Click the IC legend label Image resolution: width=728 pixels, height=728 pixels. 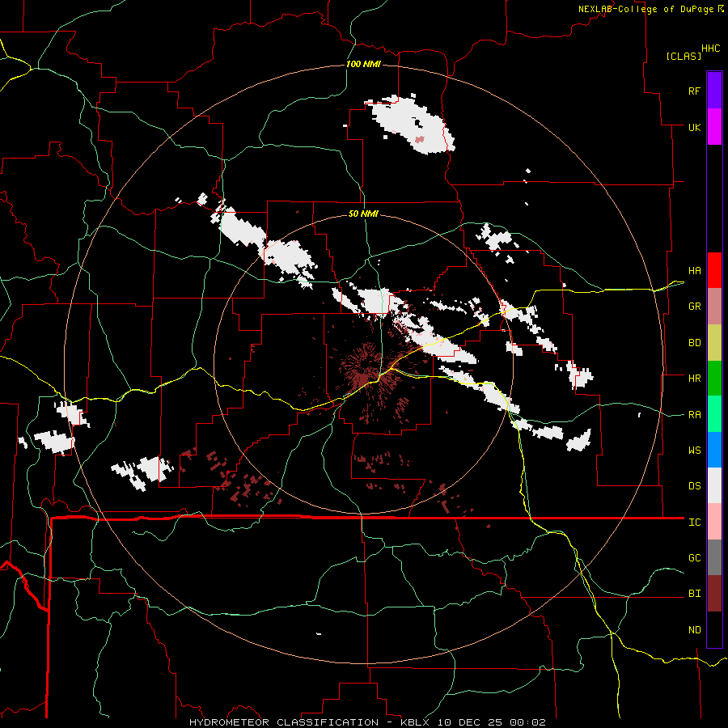tap(694, 523)
